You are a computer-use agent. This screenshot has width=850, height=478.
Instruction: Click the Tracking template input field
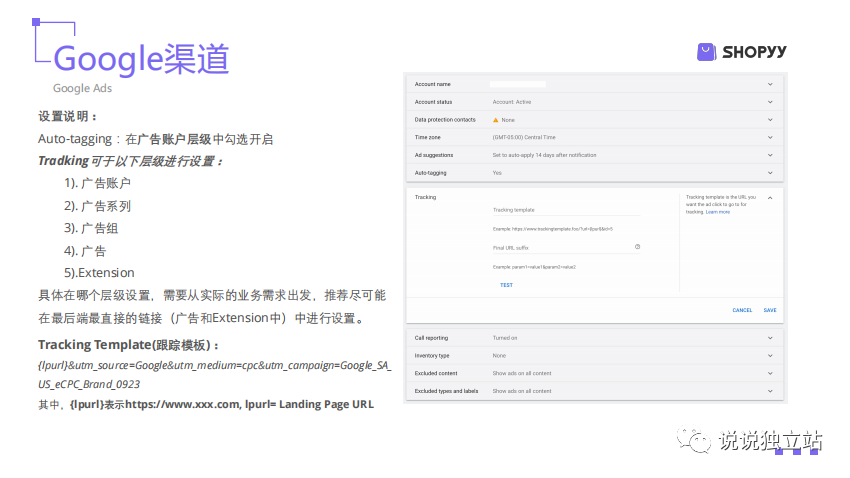tap(566, 210)
